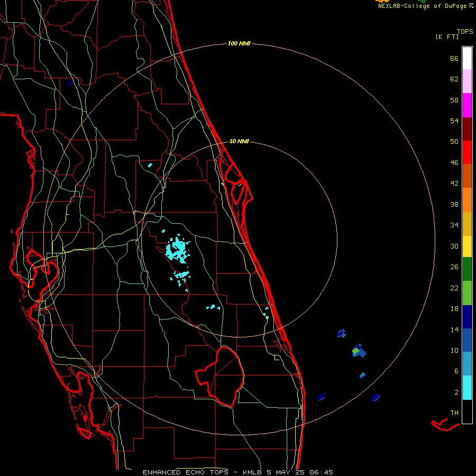Click the 46 legend value
This screenshot has width=476, height=476.
point(454,163)
